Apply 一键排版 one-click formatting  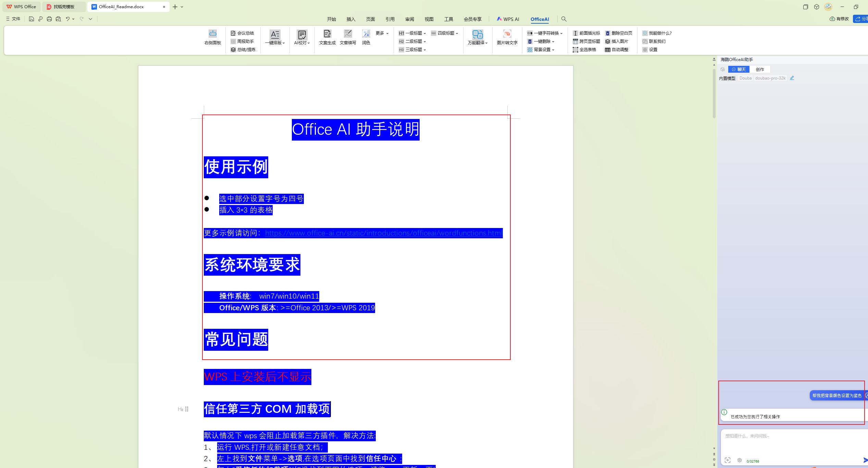(275, 38)
